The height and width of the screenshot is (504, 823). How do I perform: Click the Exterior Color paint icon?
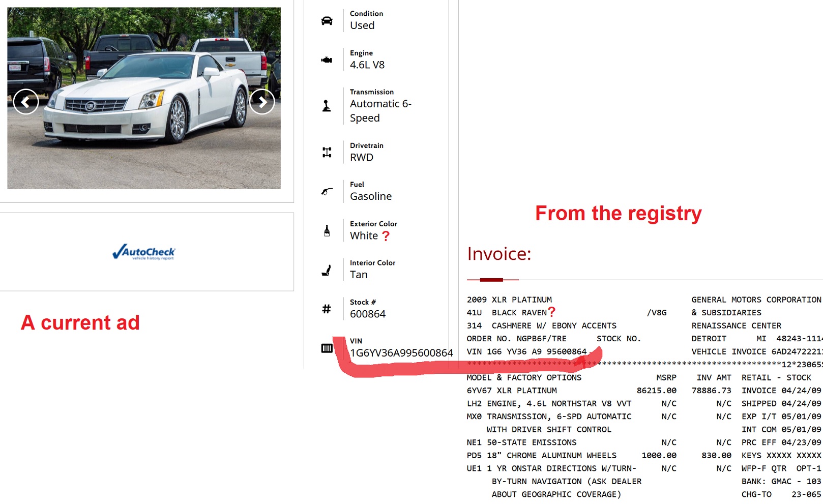tap(327, 231)
